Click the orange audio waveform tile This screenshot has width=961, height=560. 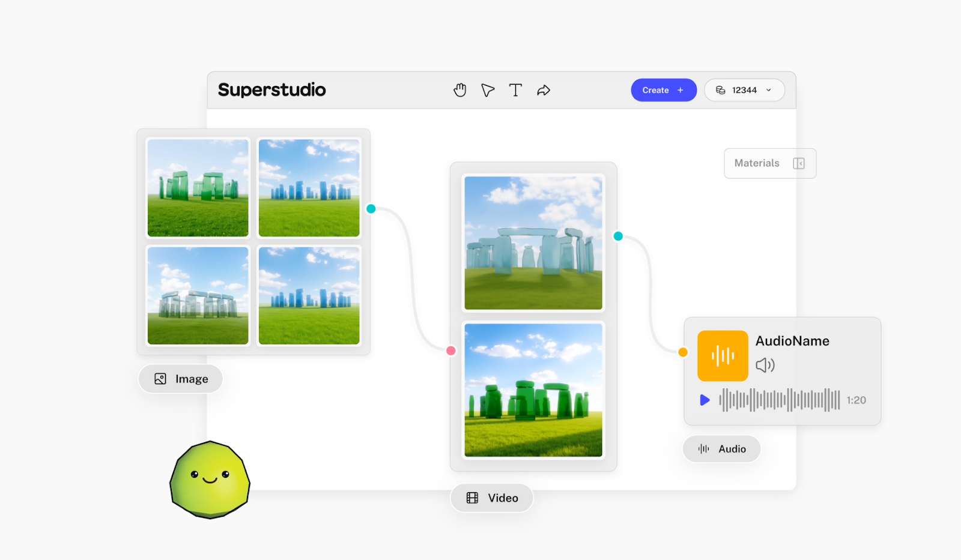723,356
